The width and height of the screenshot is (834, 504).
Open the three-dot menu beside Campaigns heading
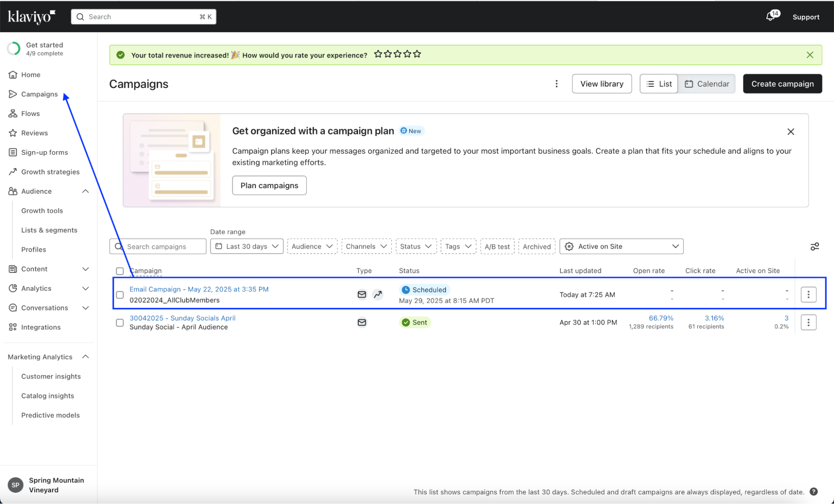(x=556, y=84)
